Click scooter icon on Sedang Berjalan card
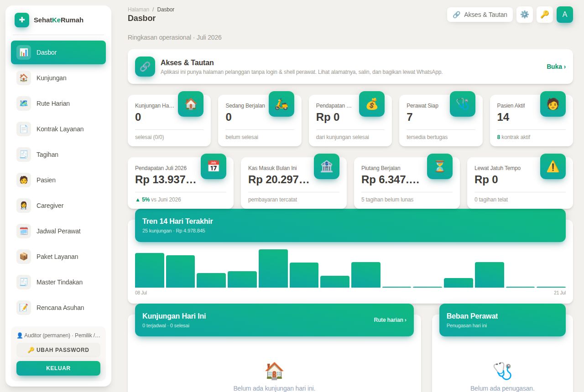 pos(282,104)
